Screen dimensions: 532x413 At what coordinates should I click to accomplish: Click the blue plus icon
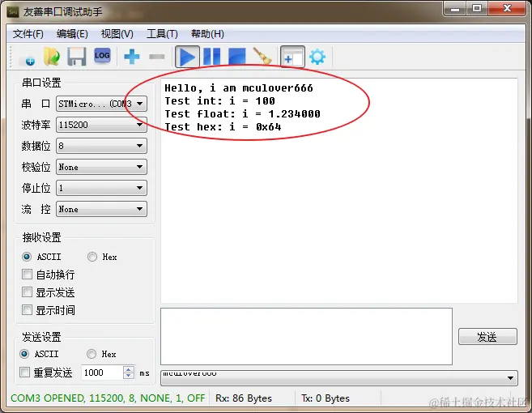[132, 57]
